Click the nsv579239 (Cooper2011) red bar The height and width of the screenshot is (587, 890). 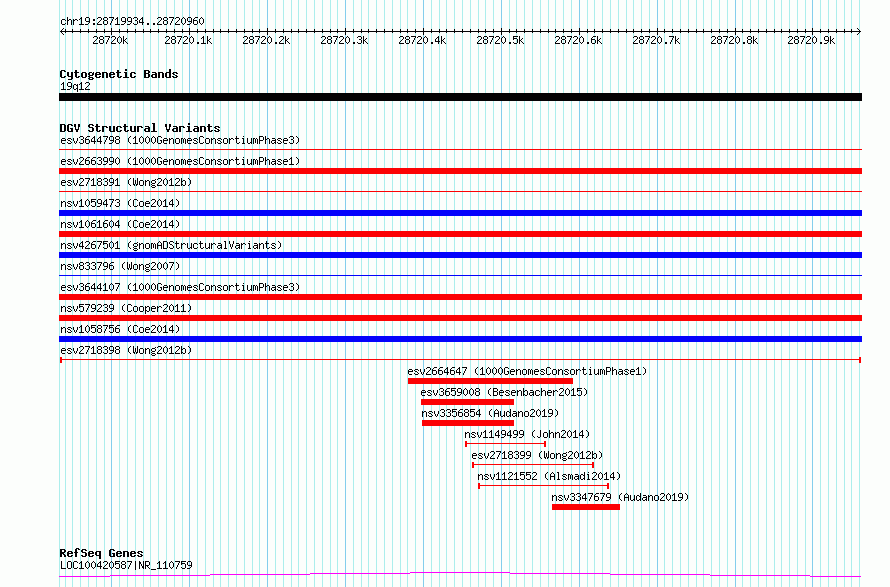[460, 318]
